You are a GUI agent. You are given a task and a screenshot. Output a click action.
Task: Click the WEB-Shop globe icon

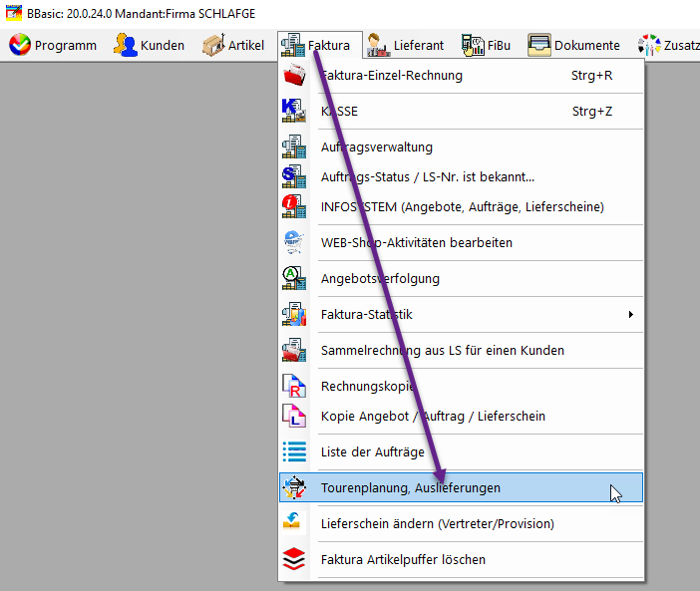294,242
